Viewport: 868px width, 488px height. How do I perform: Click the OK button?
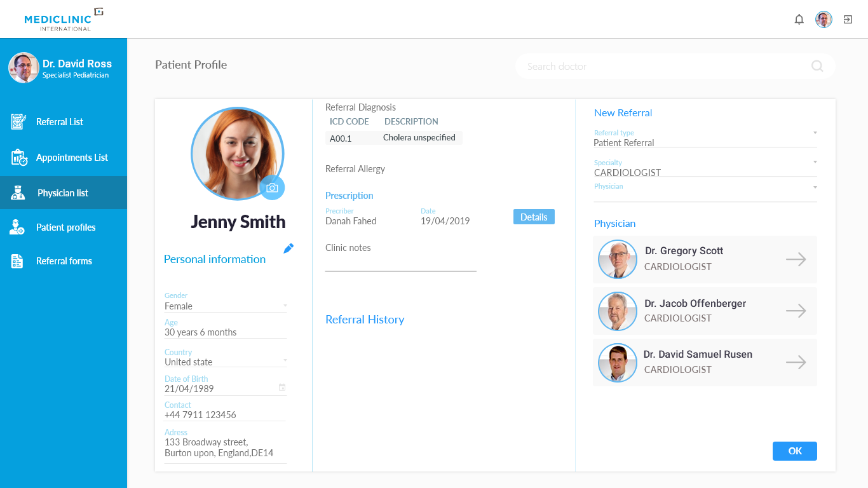pos(795,451)
